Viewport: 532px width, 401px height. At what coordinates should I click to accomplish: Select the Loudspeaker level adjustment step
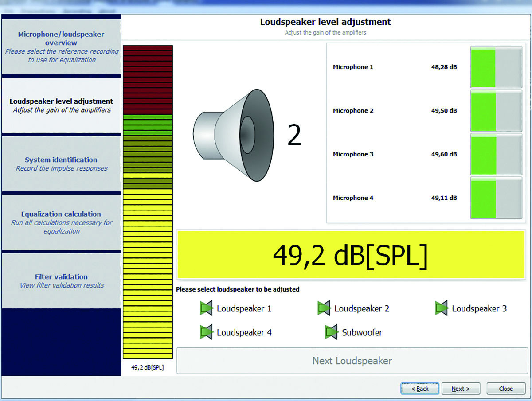click(x=62, y=105)
